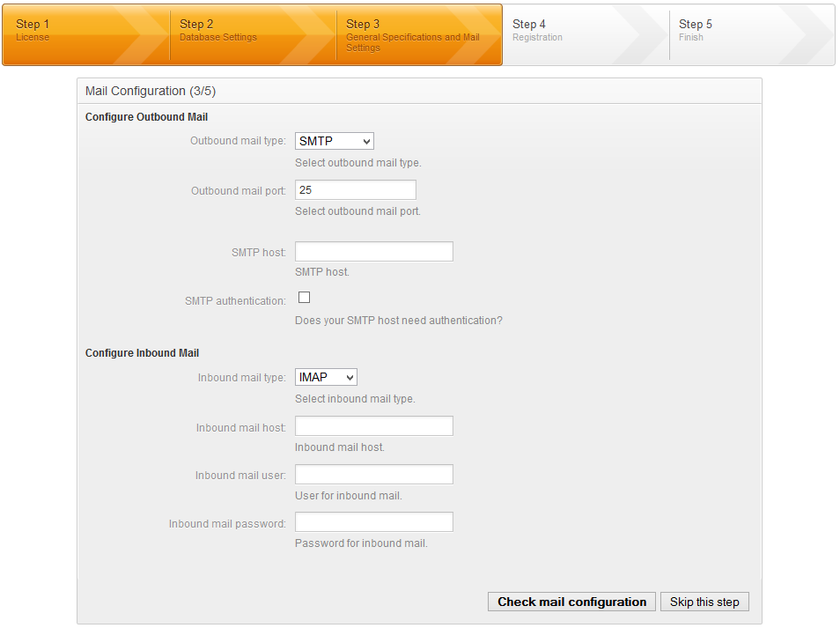Enable the SMTP authentication checkbox

tap(304, 298)
